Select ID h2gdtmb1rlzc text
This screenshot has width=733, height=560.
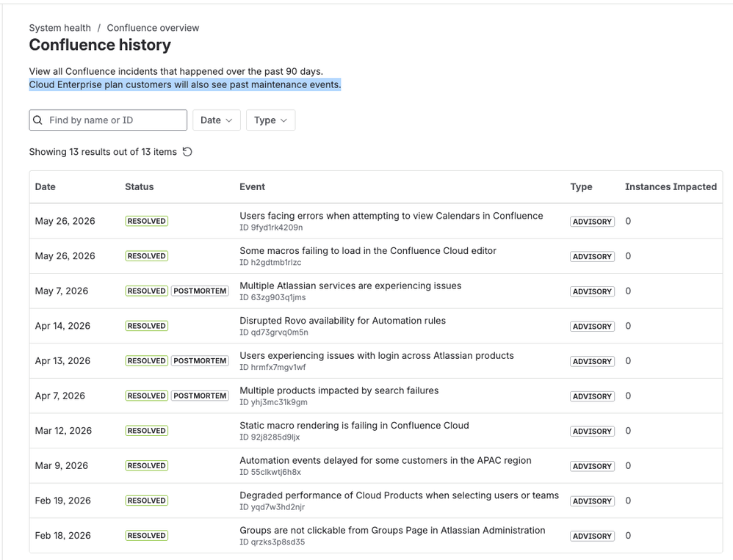(271, 263)
